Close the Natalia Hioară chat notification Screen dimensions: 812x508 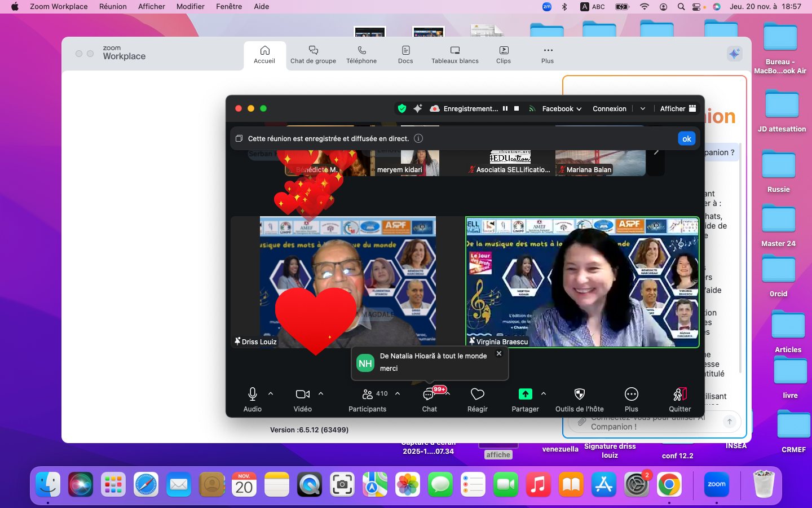pos(499,354)
